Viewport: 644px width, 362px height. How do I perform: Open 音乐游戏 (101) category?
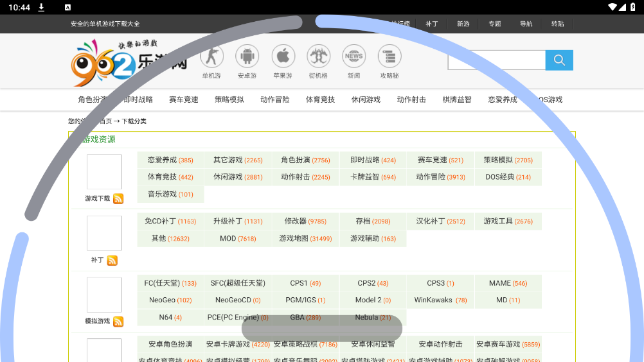tap(170, 194)
